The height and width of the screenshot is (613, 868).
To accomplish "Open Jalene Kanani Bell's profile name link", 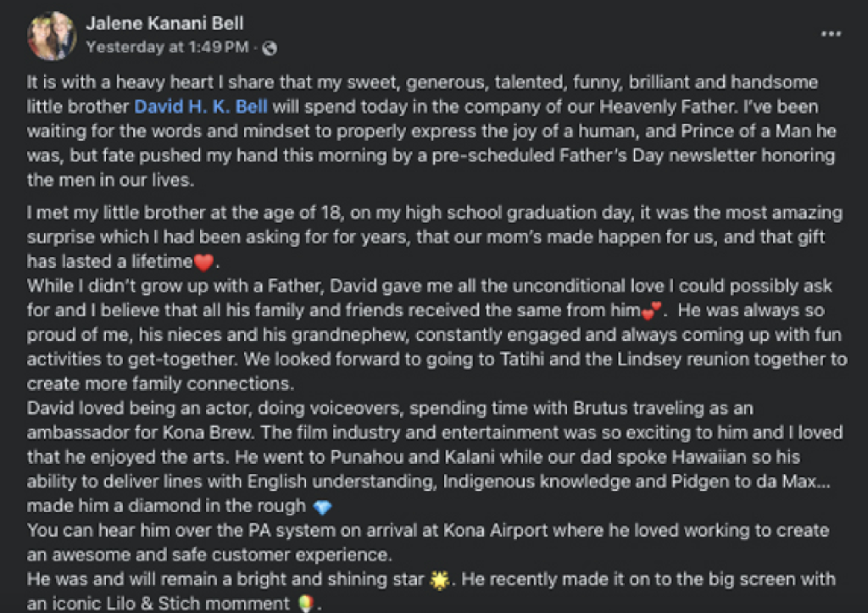I will 164,23.
